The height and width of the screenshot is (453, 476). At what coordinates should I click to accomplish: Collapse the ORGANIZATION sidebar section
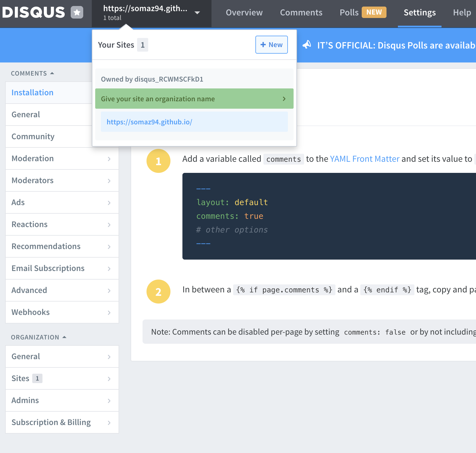(38, 337)
